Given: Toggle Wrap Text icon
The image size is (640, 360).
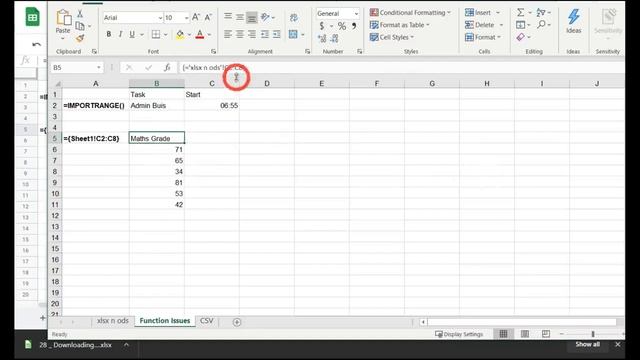Looking at the screenshot, I should point(293,17).
